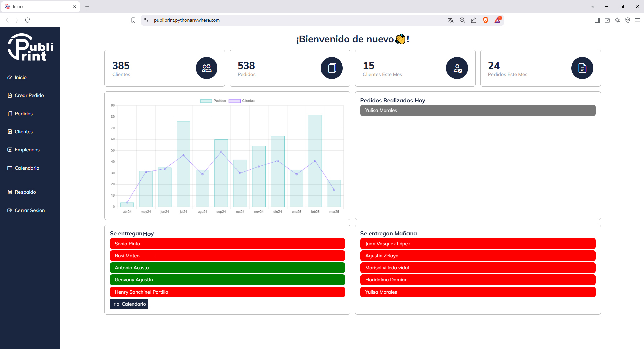Select Respaldo in sidebar

[x=25, y=192]
